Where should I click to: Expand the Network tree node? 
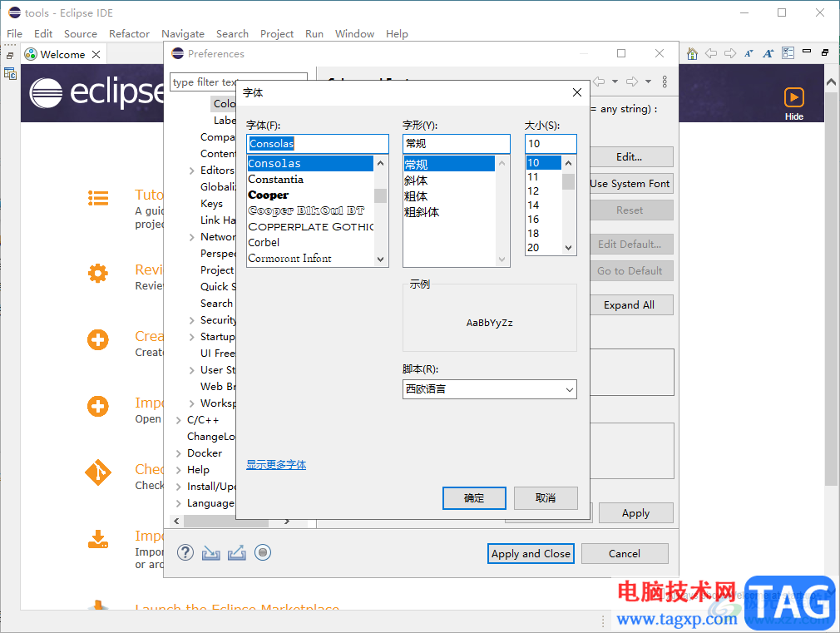click(x=192, y=237)
